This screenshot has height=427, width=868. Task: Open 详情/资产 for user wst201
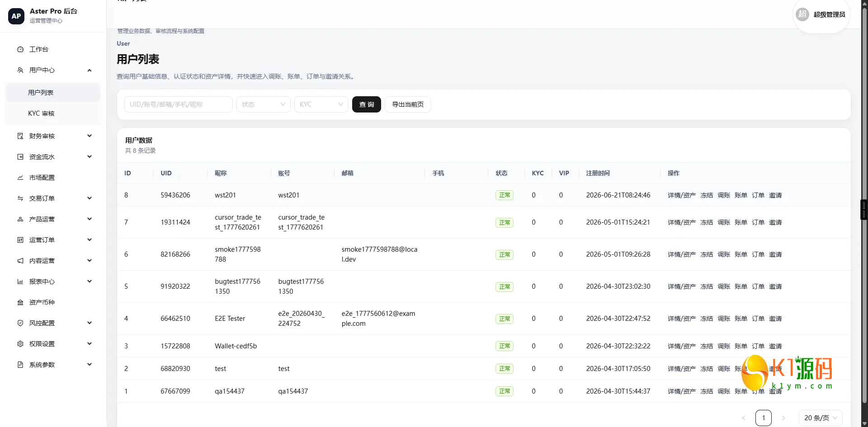[682, 195]
